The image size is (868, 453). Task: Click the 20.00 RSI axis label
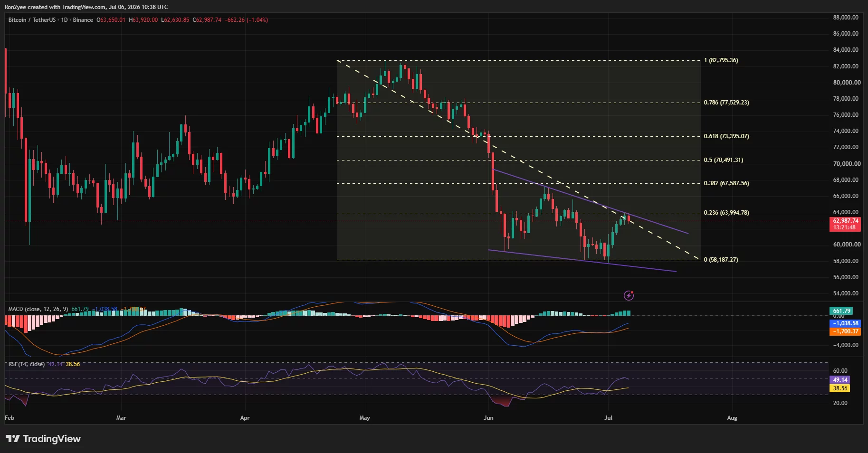840,403
